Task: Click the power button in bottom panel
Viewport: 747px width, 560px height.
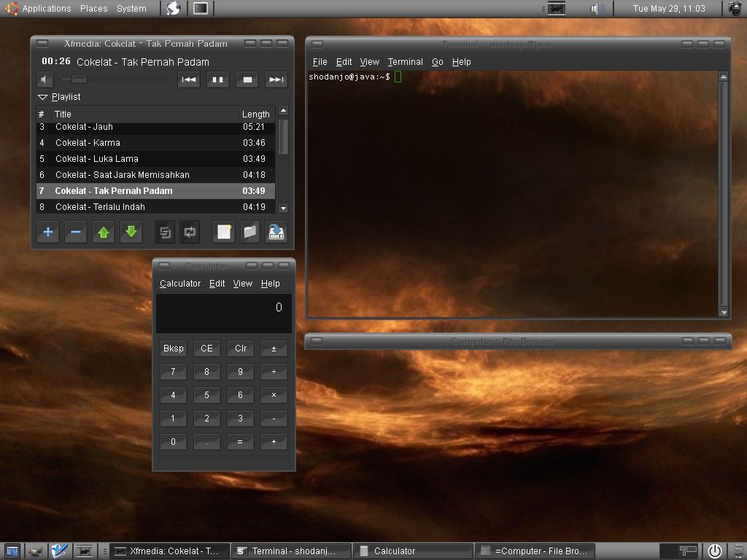Action: click(715, 551)
